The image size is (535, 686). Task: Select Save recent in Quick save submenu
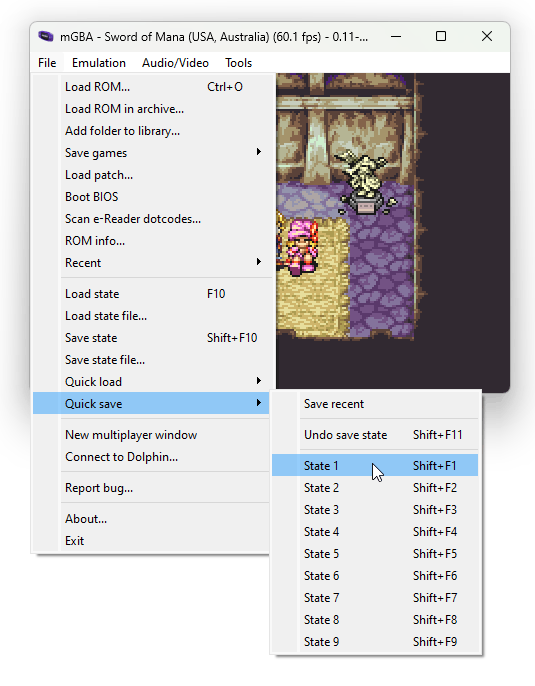375,403
